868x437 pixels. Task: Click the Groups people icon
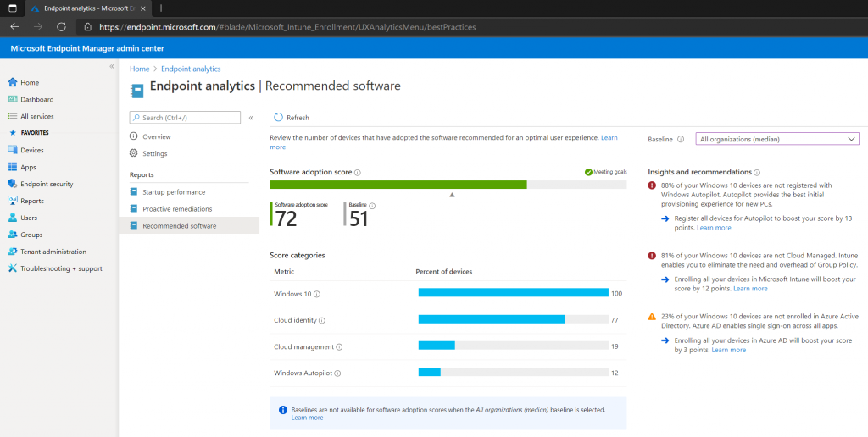click(13, 235)
